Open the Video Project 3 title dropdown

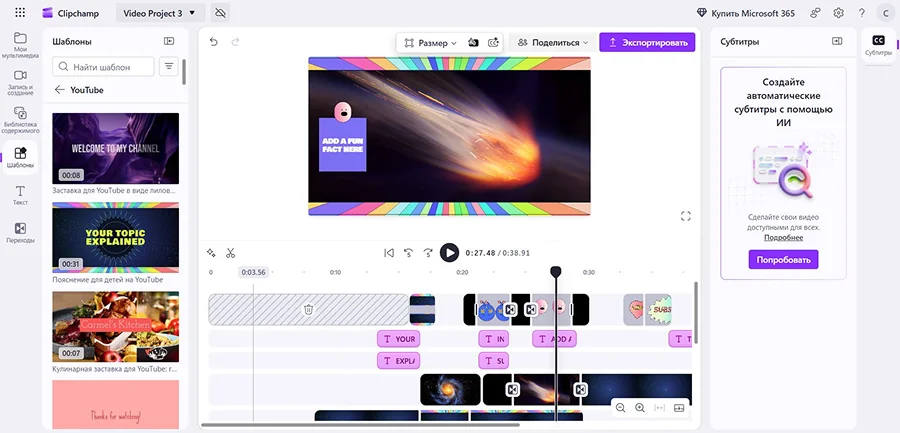pos(160,13)
